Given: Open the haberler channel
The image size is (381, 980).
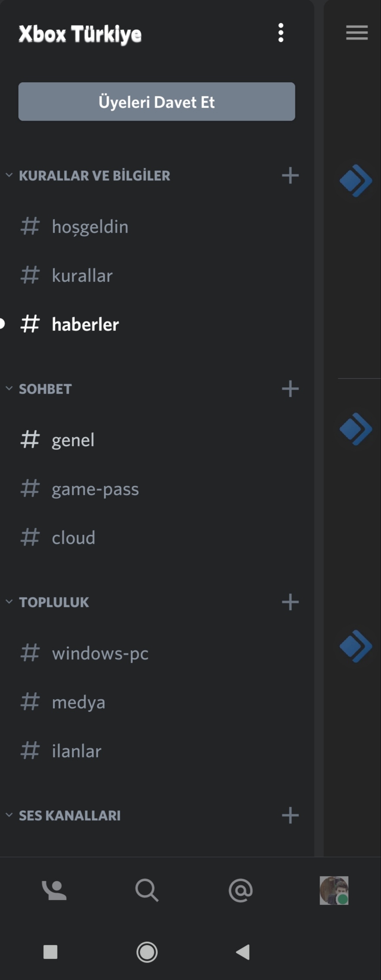Looking at the screenshot, I should coord(85,325).
